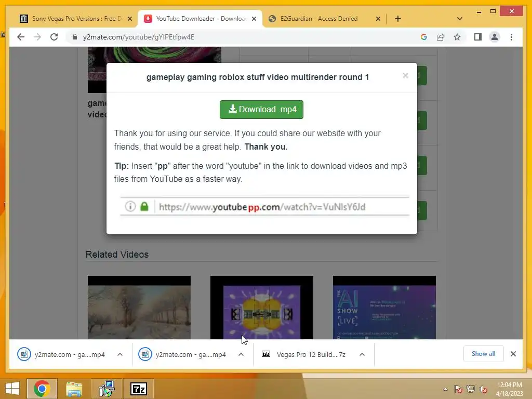Viewport: 532px width, 399px height.
Task: Toggle the Chrome side panel
Action: point(478,37)
